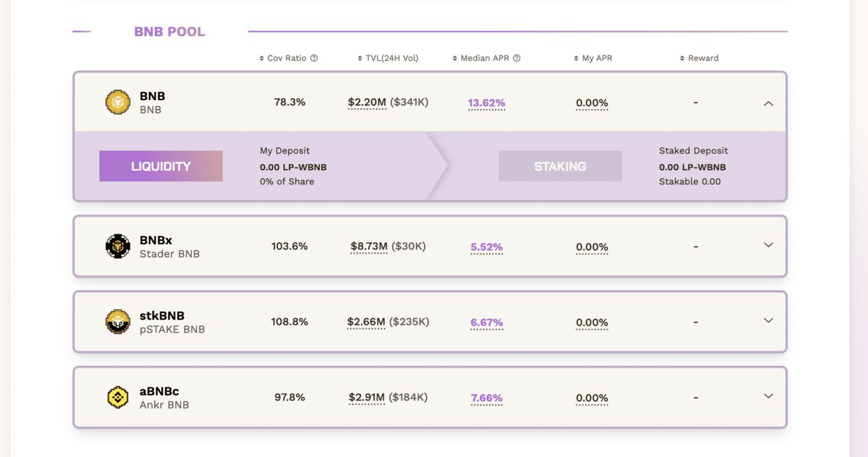The image size is (868, 457).
Task: Open the 6.67% median APR for stkBNB
Action: pyautogui.click(x=487, y=322)
